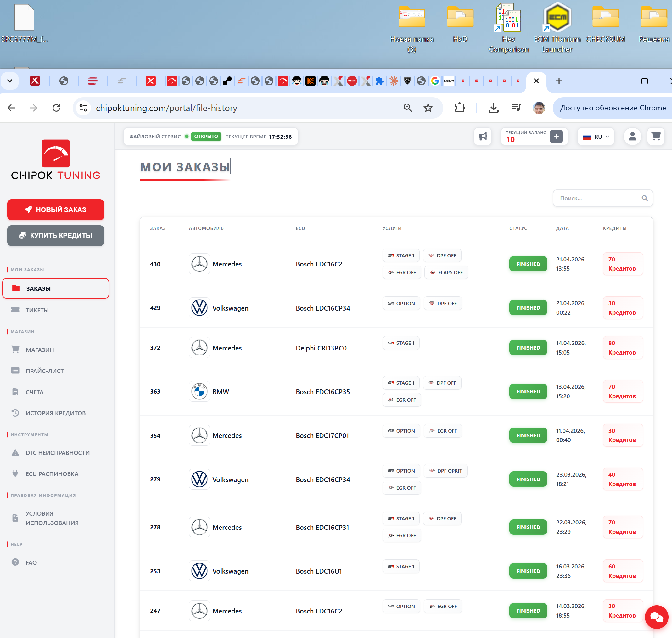The height and width of the screenshot is (638, 672).
Task: Open ЗАКАЗЫ in the sidebar
Action: (x=56, y=288)
